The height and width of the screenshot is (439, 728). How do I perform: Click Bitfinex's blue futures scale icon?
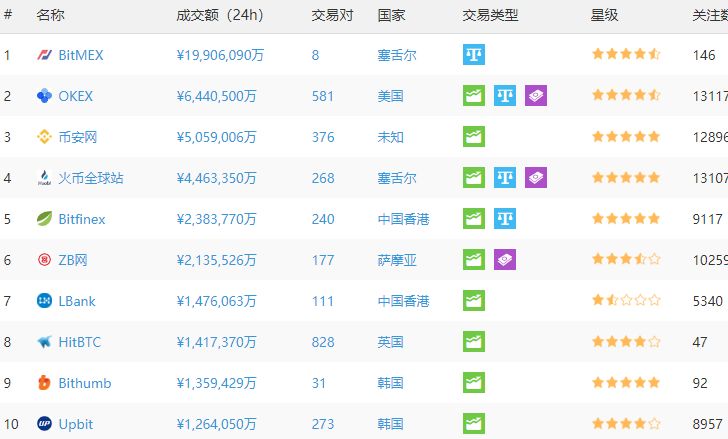point(505,219)
